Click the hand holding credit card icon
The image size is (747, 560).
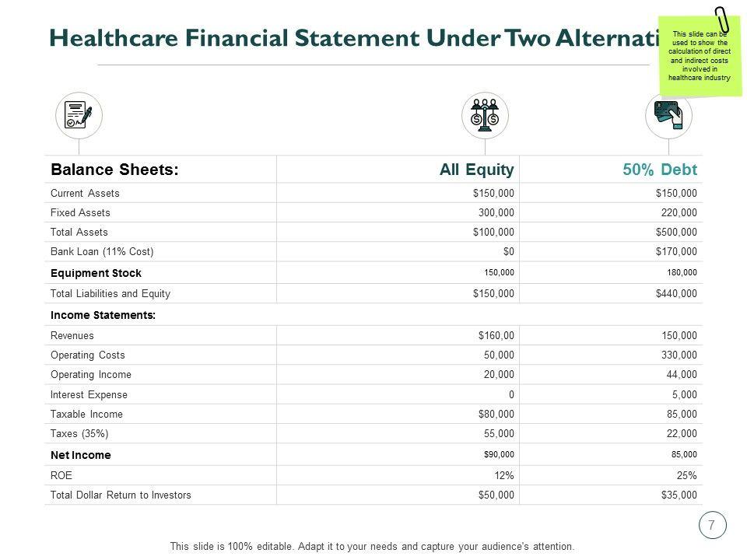(668, 116)
